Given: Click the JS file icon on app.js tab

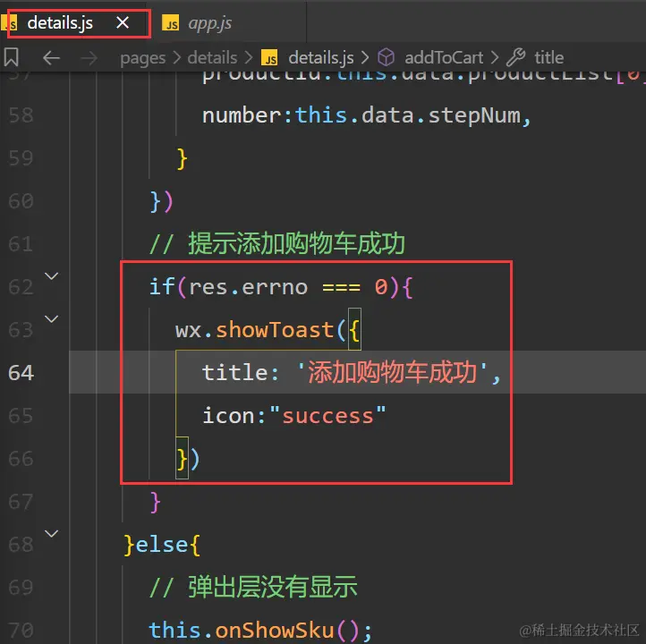Looking at the screenshot, I should tap(171, 23).
